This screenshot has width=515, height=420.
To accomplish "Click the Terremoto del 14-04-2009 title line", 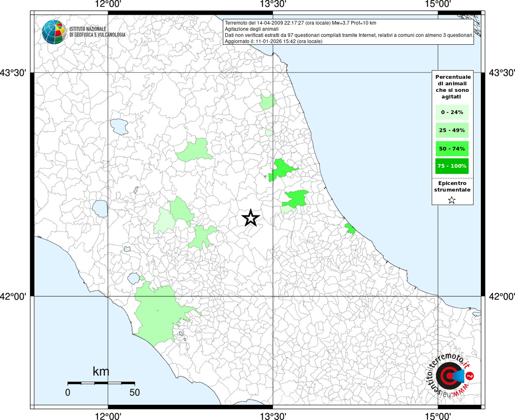I will [300, 23].
